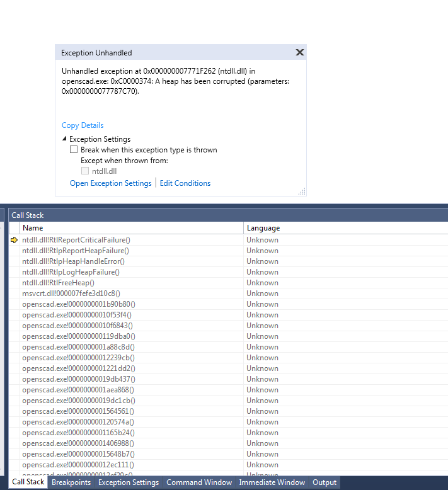Toggle the ntdll.dll exception checkbox
This screenshot has height=490, width=448.
coord(85,171)
